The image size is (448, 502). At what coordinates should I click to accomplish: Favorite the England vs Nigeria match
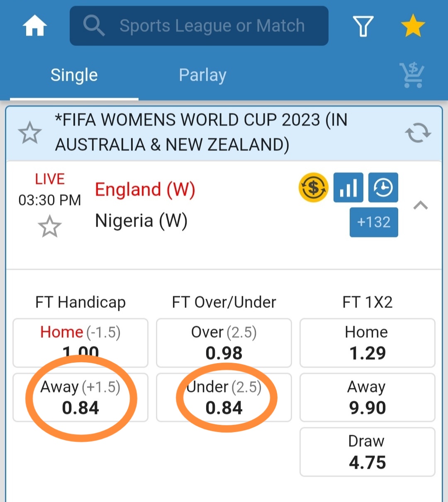[x=50, y=226]
